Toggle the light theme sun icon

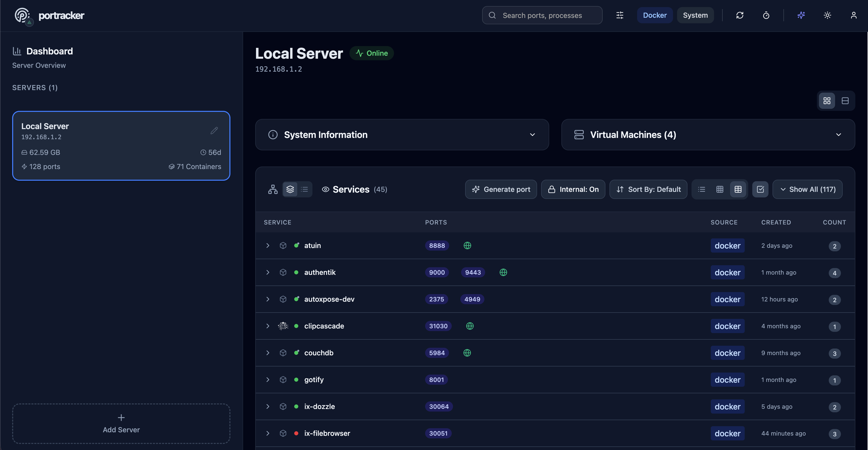coord(827,15)
